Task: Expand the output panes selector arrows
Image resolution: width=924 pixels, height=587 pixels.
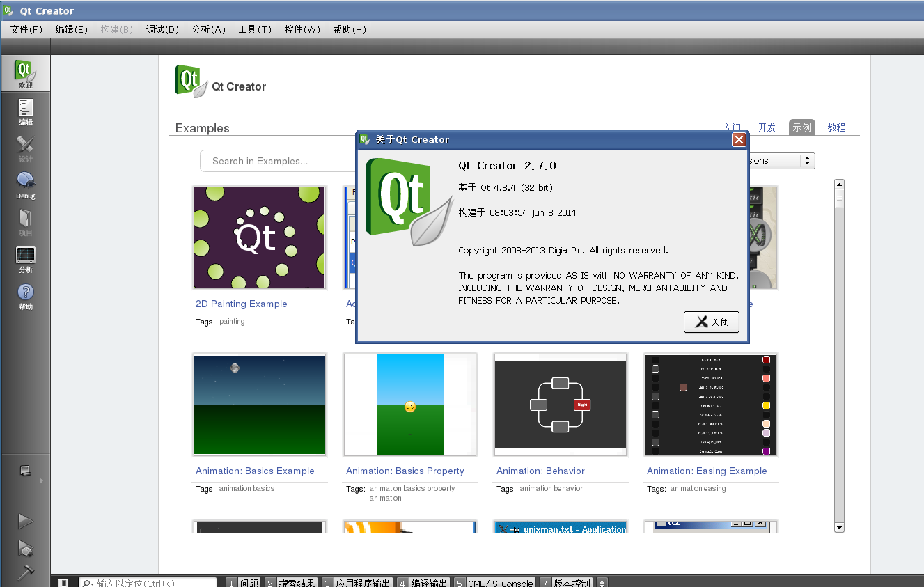Action: pos(602,583)
